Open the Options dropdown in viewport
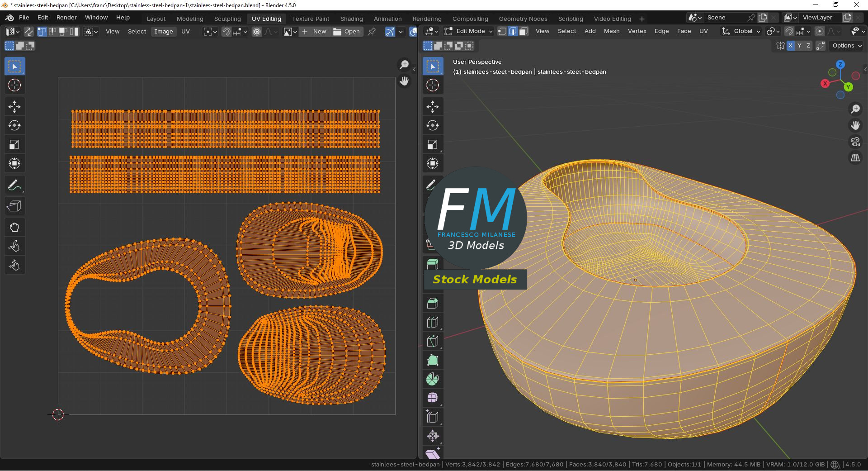Screen dimensions: 868x471 click(x=847, y=46)
